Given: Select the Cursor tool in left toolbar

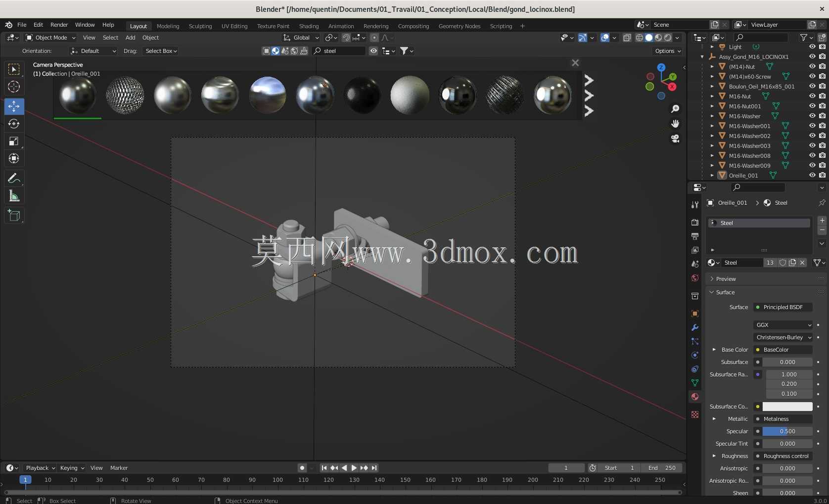Looking at the screenshot, I should pyautogui.click(x=14, y=87).
